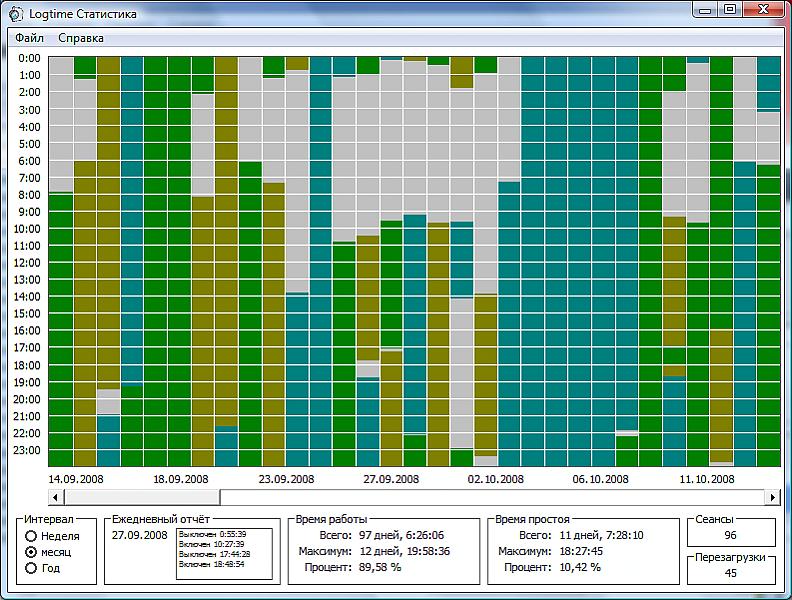This screenshot has width=792, height=600.
Task: Select the Неделя interval radio button
Action: tap(31, 536)
